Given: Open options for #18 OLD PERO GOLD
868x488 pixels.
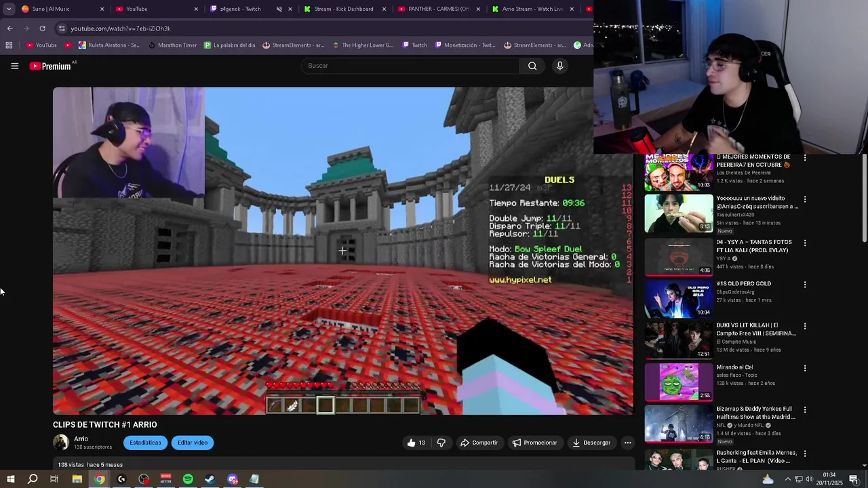Looking at the screenshot, I should [x=805, y=285].
